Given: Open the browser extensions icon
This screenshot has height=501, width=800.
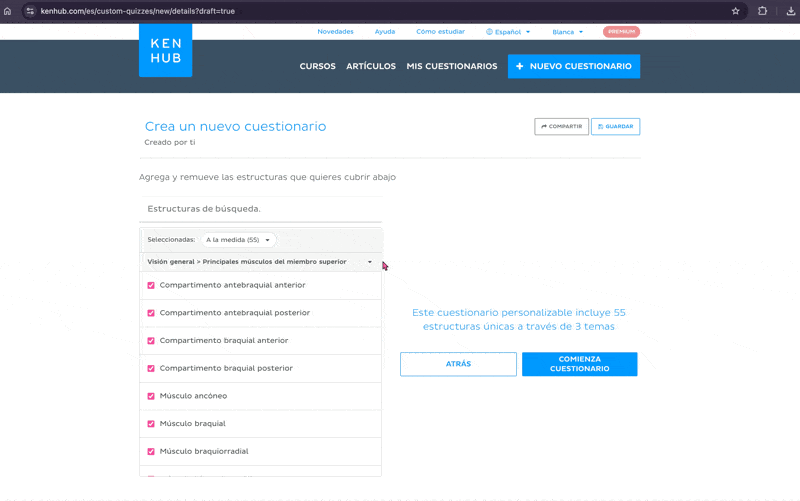Looking at the screenshot, I should pyautogui.click(x=762, y=11).
